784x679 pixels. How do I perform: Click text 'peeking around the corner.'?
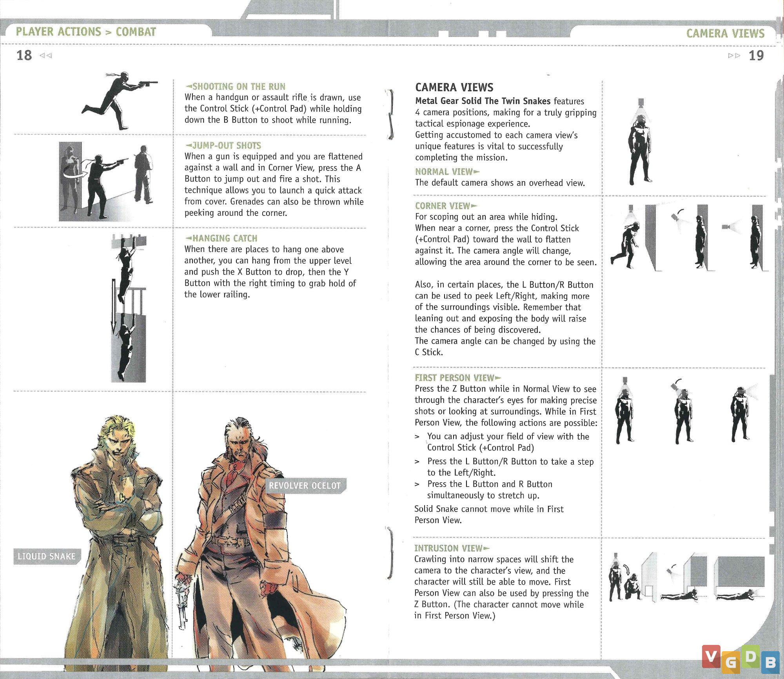(x=236, y=213)
